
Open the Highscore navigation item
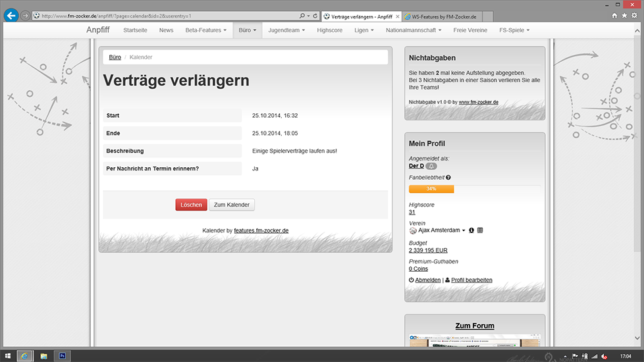329,30
